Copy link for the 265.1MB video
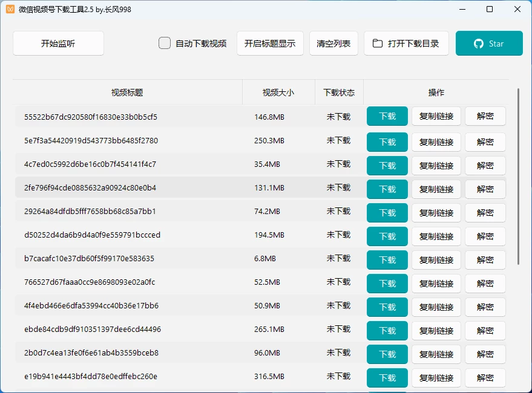532x393 pixels. pyautogui.click(x=436, y=331)
